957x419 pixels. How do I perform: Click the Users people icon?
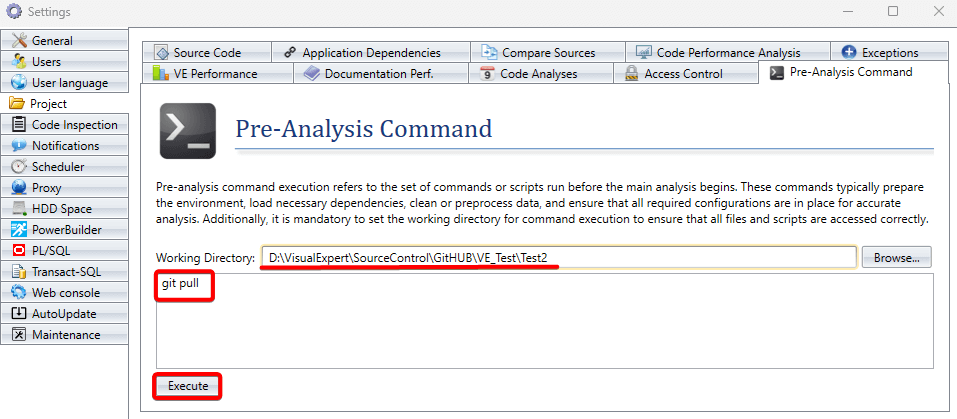coord(20,62)
